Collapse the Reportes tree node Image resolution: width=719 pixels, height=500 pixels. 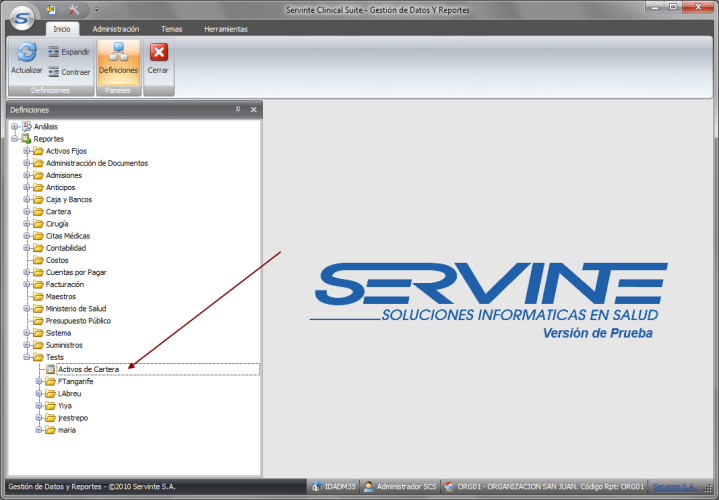14,139
